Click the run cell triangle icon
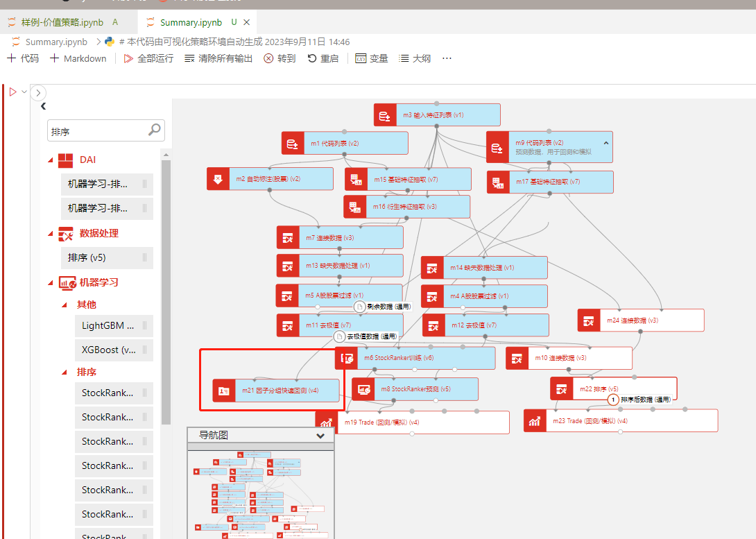Screen dimensions: 756x539 click(x=12, y=92)
